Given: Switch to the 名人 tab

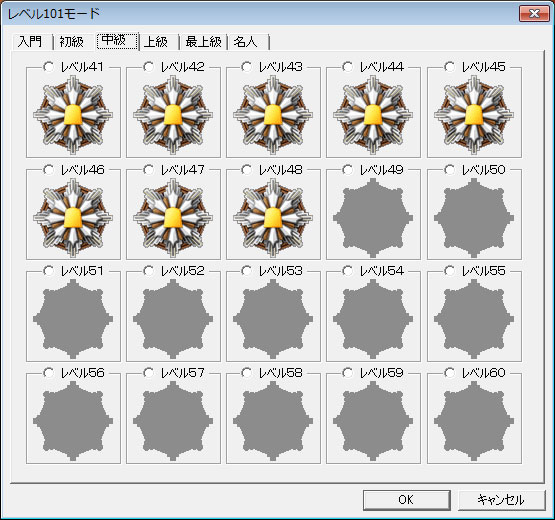Looking at the screenshot, I should click(246, 42).
